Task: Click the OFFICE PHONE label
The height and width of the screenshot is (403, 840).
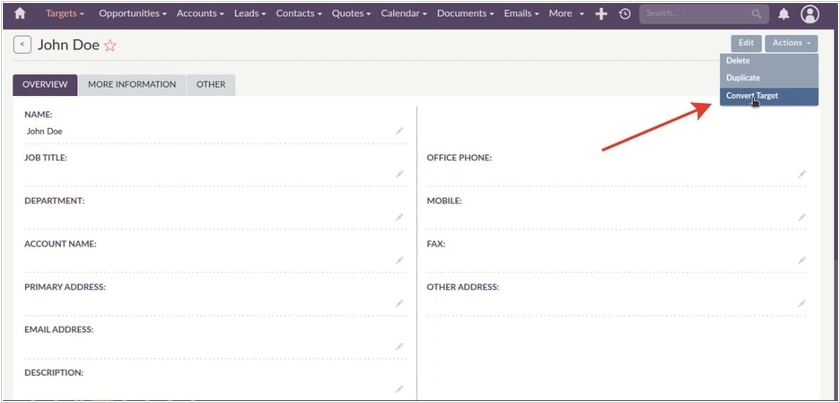Action: [x=459, y=158]
